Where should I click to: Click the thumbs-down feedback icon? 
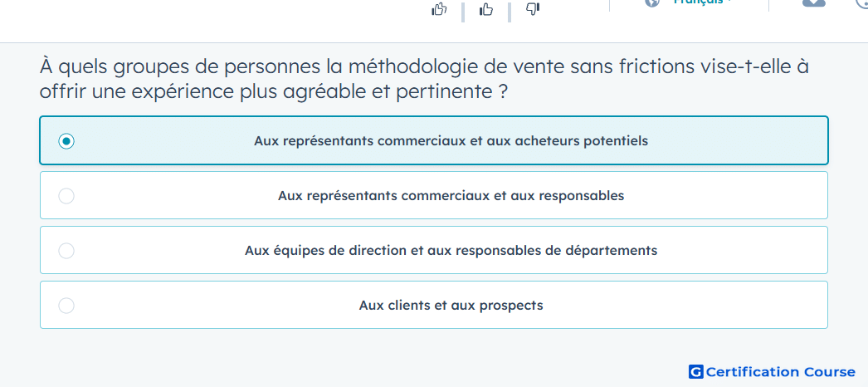[x=532, y=9]
